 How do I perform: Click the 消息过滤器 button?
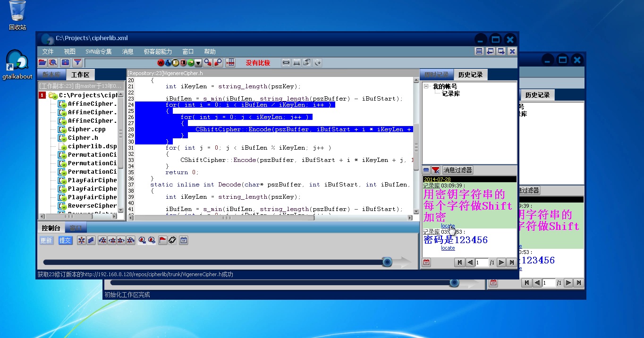(458, 170)
